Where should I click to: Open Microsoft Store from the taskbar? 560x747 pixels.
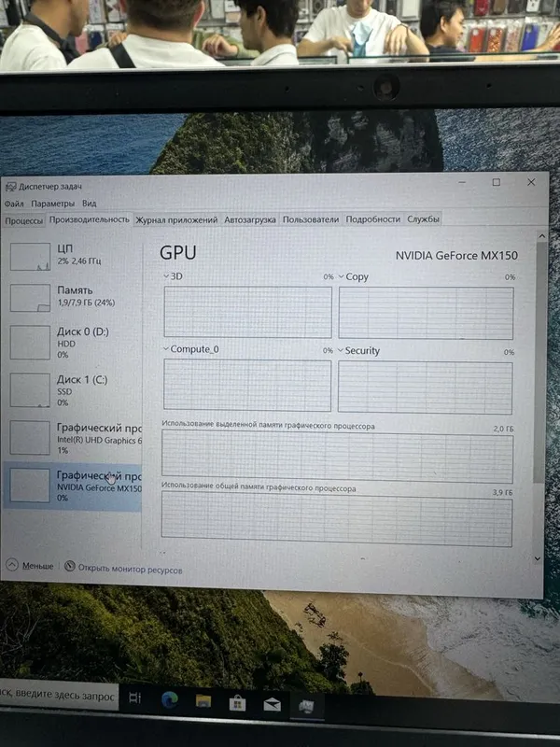(x=237, y=703)
